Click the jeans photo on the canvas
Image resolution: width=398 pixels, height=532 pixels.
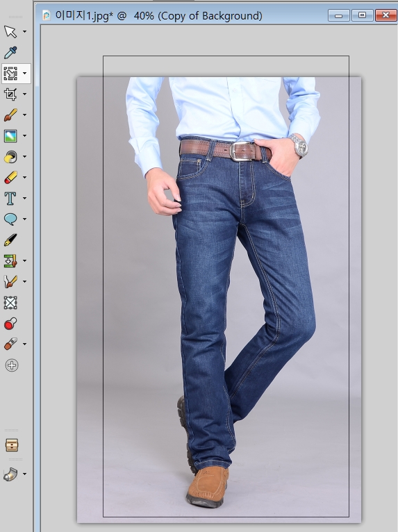click(219, 300)
